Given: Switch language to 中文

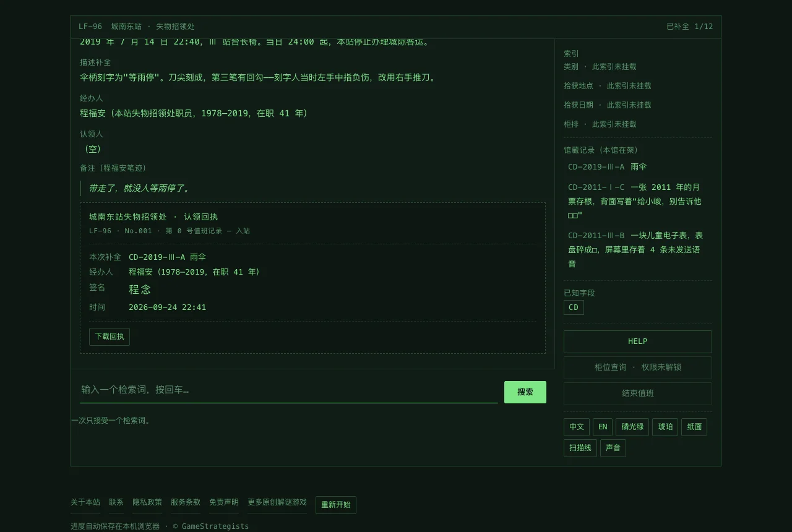Looking at the screenshot, I should click(x=577, y=427).
